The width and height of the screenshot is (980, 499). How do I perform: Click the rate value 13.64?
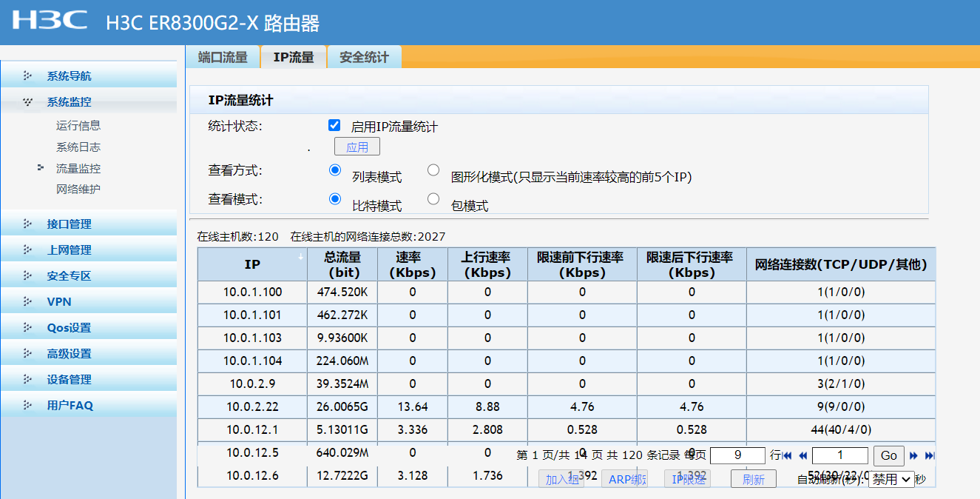413,406
